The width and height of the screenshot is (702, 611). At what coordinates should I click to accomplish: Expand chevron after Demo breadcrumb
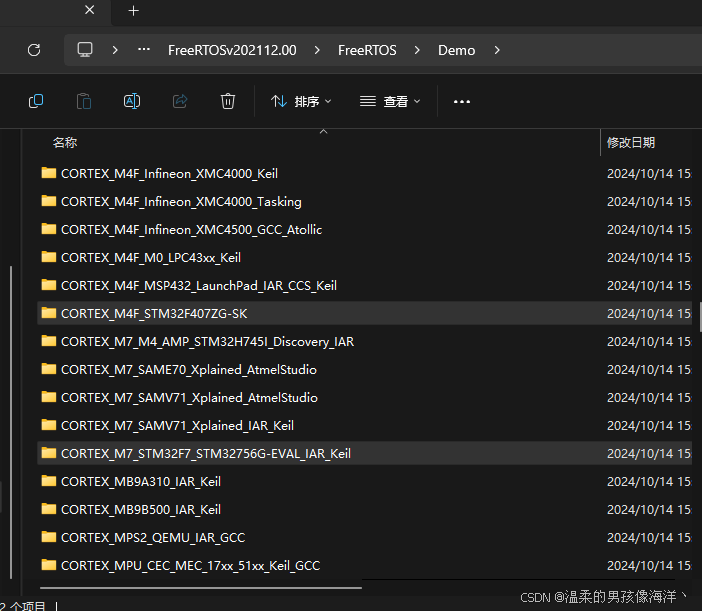[x=497, y=50]
